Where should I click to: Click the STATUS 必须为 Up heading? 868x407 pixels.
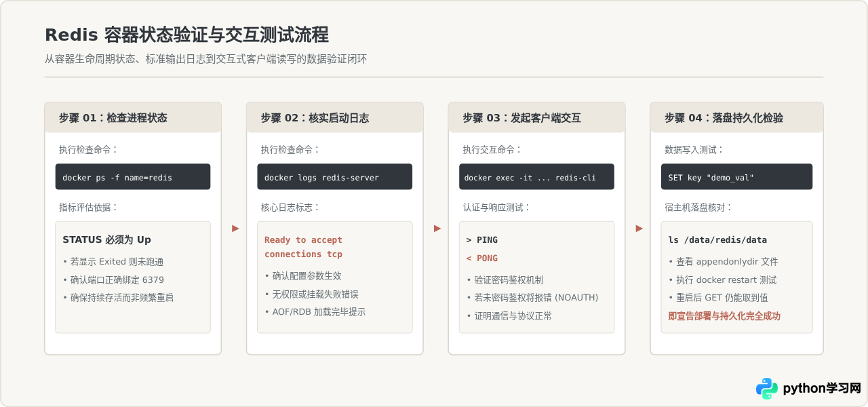coord(106,239)
